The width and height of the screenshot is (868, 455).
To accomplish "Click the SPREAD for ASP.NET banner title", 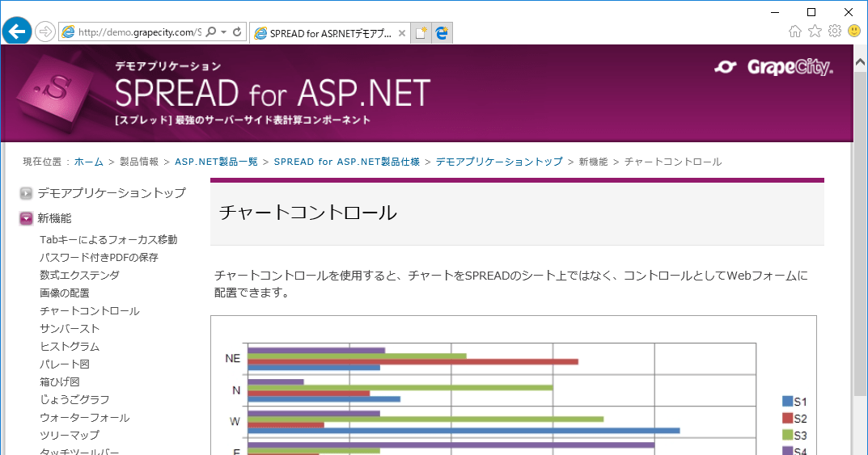I will [x=273, y=93].
